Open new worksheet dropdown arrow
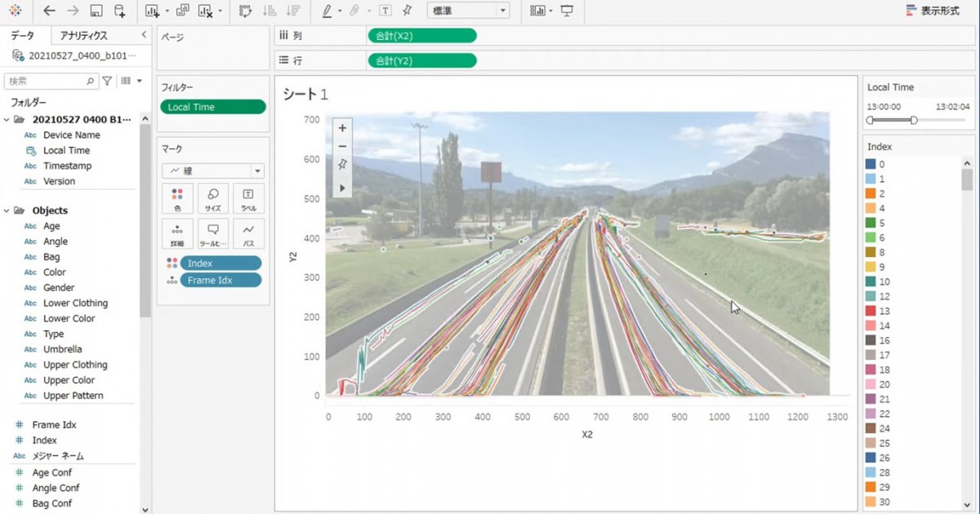980x514 pixels. point(167,11)
